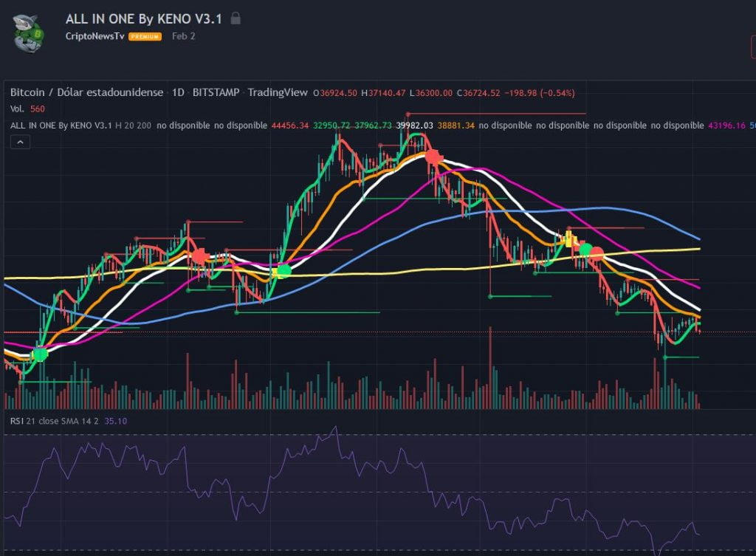Click the high price H37140.47
The height and width of the screenshot is (556, 756).
click(x=383, y=93)
